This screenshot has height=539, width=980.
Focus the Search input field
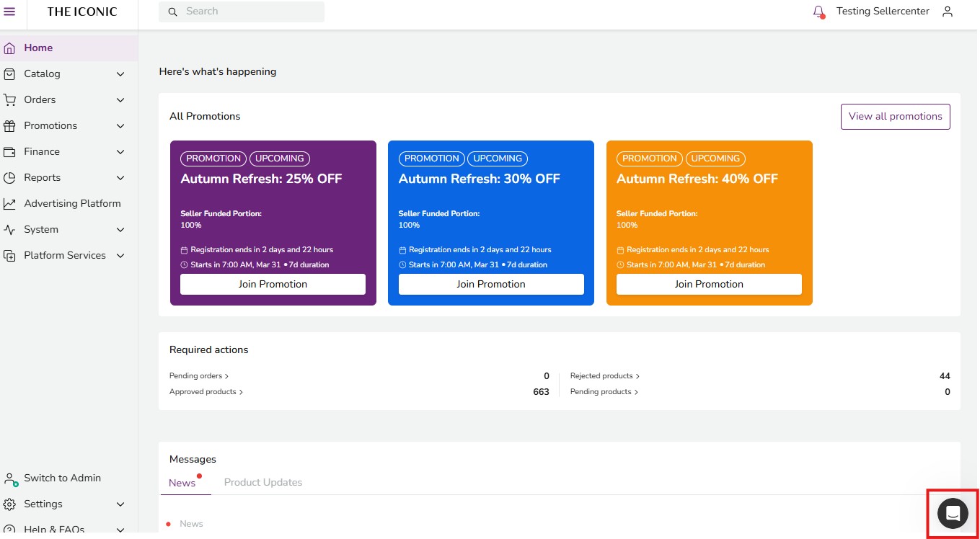(x=249, y=12)
